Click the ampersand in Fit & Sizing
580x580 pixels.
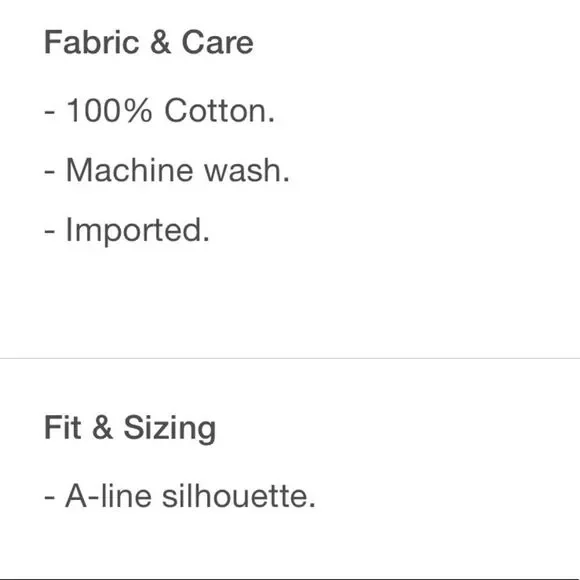pyautogui.click(x=102, y=428)
